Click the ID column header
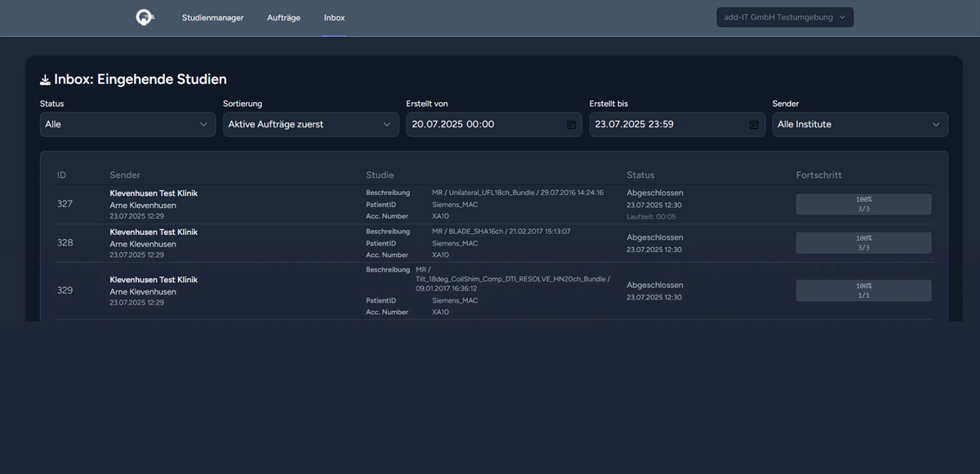980x474 pixels. pyautogui.click(x=61, y=175)
